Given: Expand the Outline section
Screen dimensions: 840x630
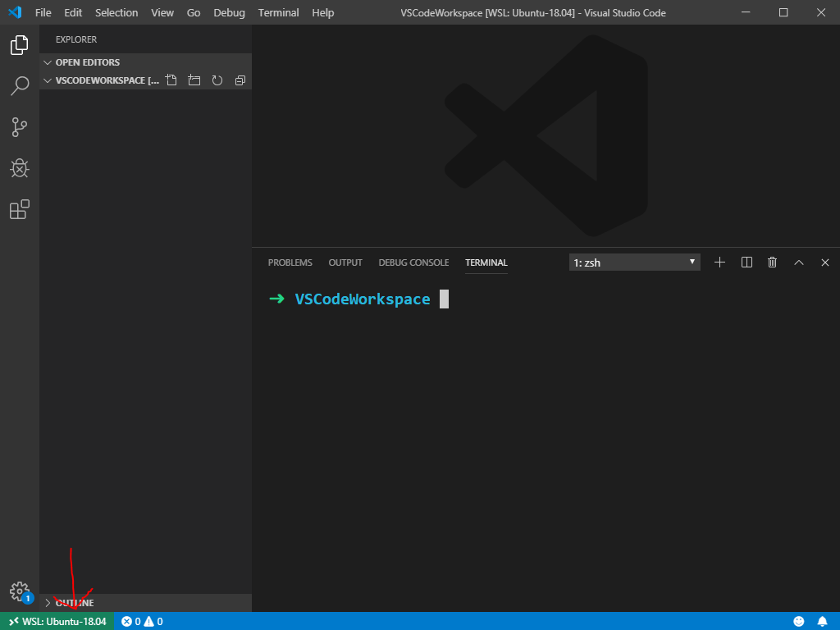Looking at the screenshot, I should [x=145, y=603].
